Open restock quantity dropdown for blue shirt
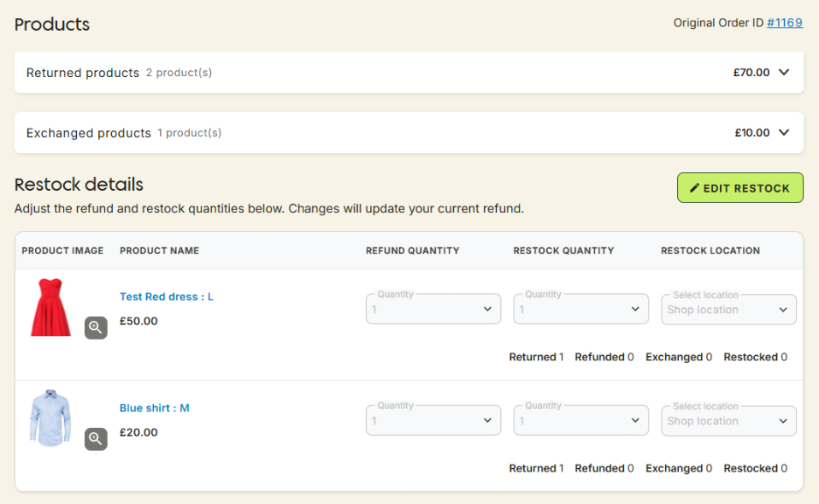 pyautogui.click(x=581, y=420)
